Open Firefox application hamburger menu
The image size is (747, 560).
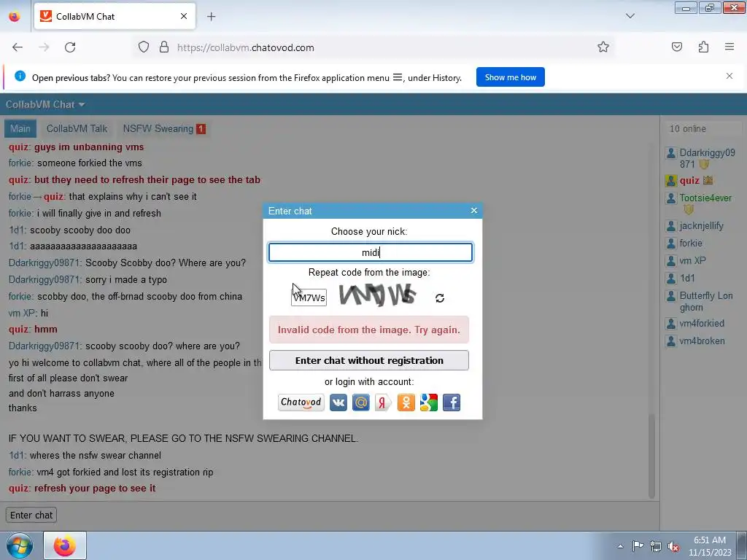[x=729, y=47]
